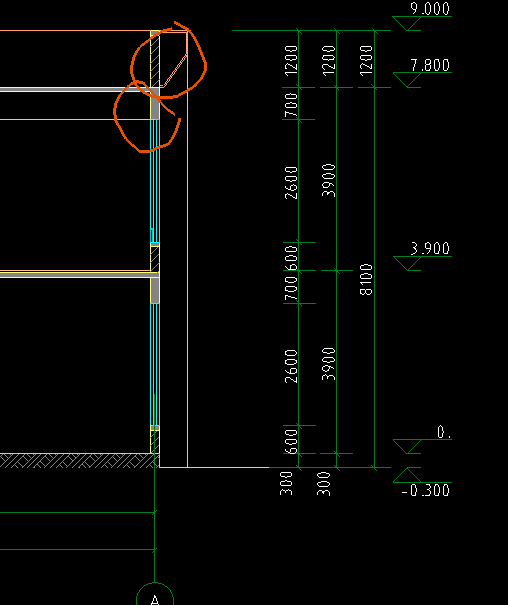Click grid axis bubble A
This screenshot has width=508, height=605.
point(155,595)
